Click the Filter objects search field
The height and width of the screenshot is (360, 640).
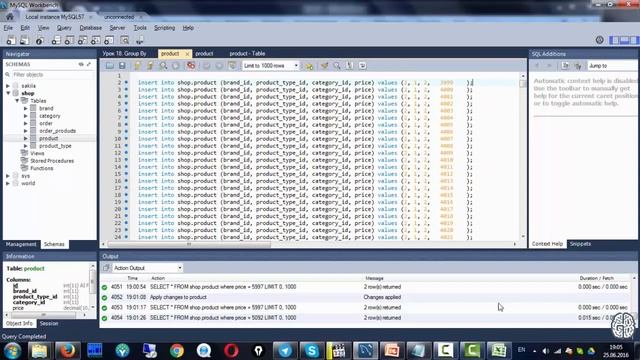(x=52, y=75)
